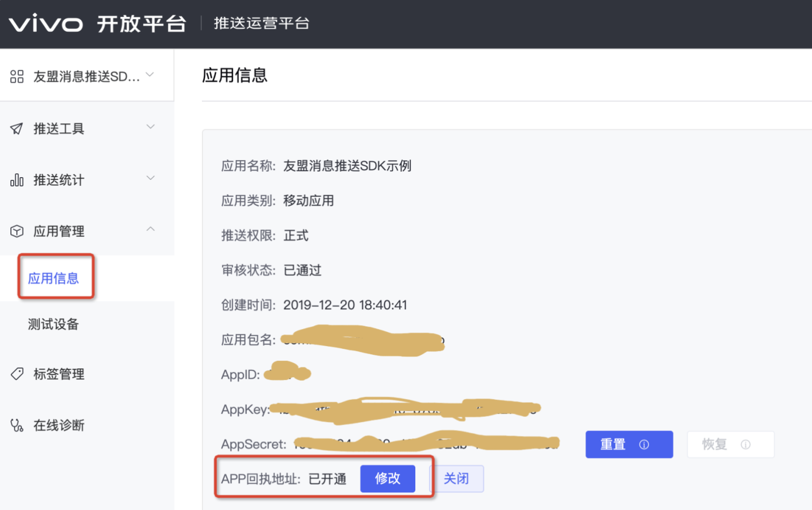Screen dimensions: 812x510
Task: Click the stethoscope online diagnosis icon
Action: coord(17,425)
